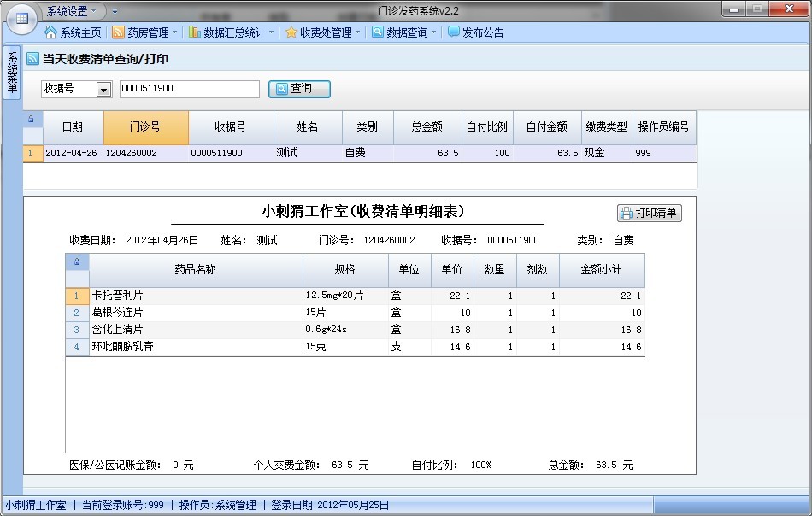Click the 1204260002 cell in upper grid
Screen dimensions: 812x516
pyautogui.click(x=146, y=153)
